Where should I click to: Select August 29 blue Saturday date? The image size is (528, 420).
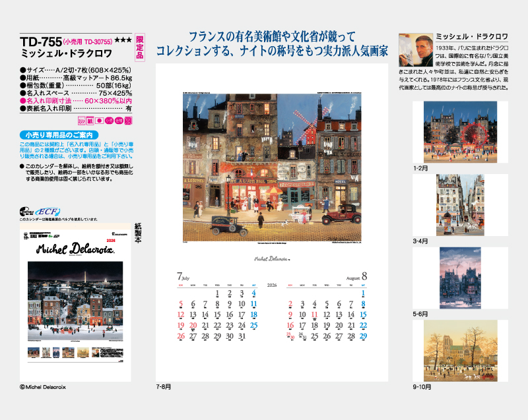click(363, 336)
